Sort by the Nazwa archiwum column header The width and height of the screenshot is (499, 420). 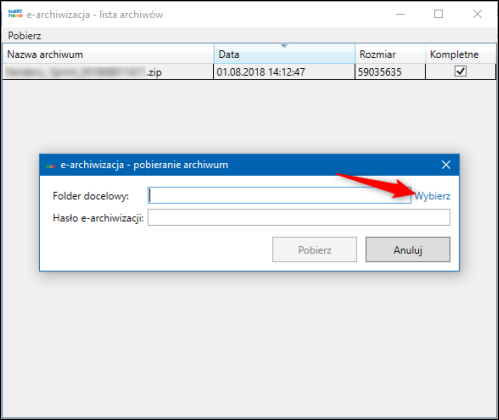coord(108,54)
